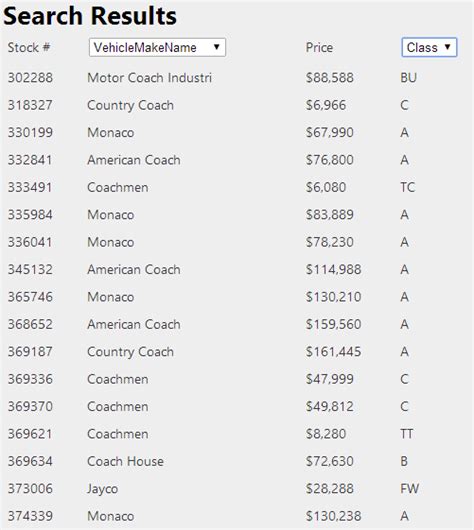Click stock number 332841
The width and height of the screenshot is (474, 530).
click(30, 160)
